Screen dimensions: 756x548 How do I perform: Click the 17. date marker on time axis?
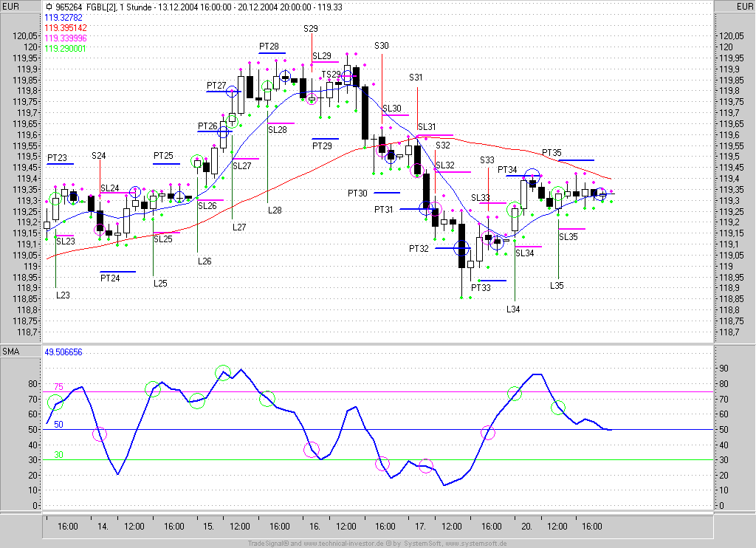[x=420, y=527]
